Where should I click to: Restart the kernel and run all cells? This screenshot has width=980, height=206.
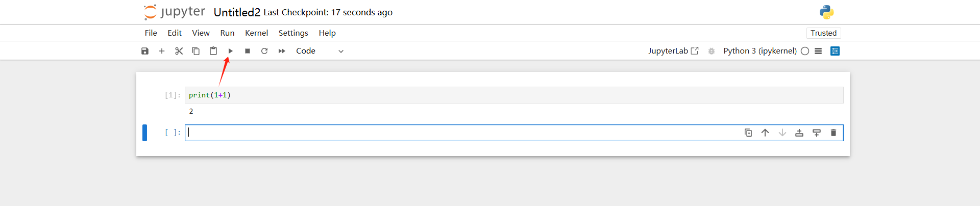[x=282, y=51]
